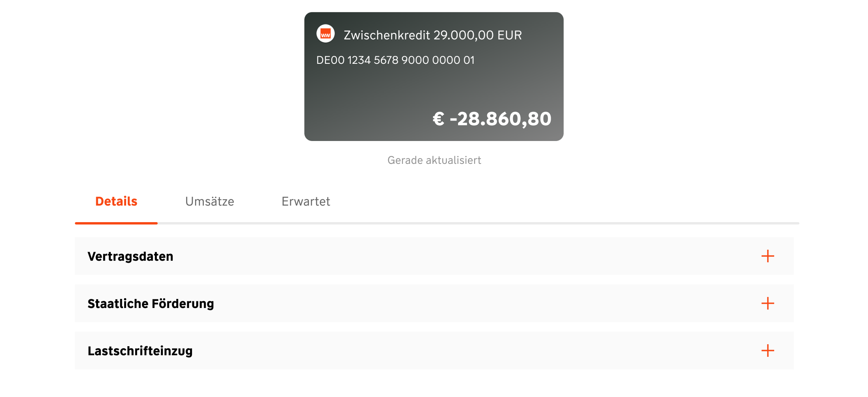Expand the Vertragsdaten section heading

click(x=130, y=257)
